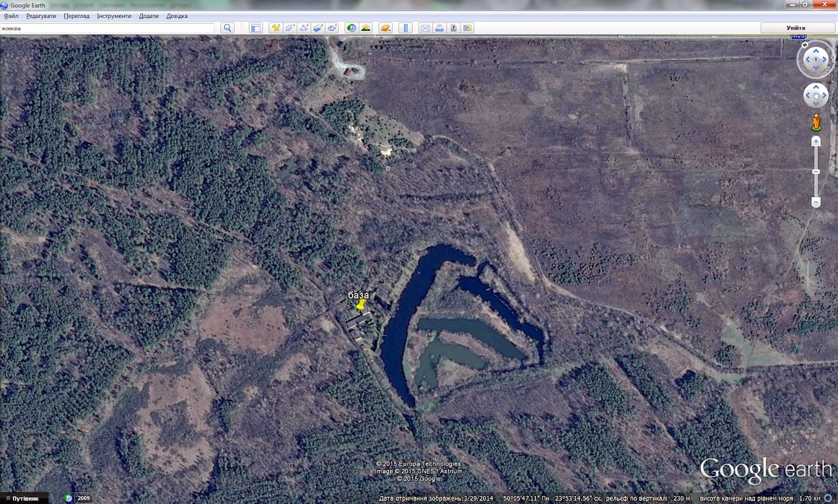Rotate view left with Look joystick arrow
This screenshot has height=504, width=838.
[807, 60]
